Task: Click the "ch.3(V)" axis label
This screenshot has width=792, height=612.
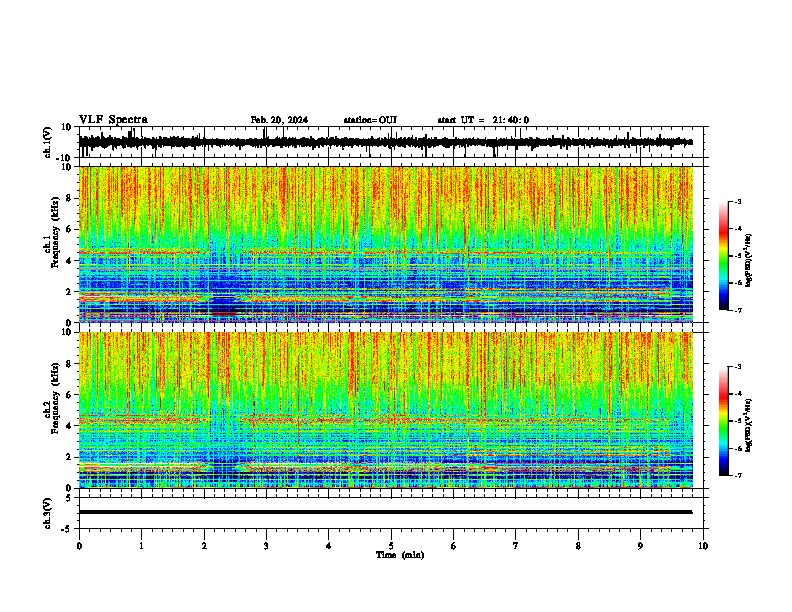Action: 48,514
